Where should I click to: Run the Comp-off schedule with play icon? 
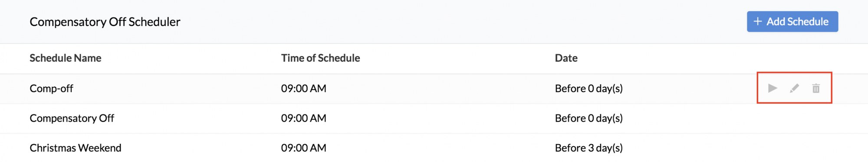click(773, 88)
